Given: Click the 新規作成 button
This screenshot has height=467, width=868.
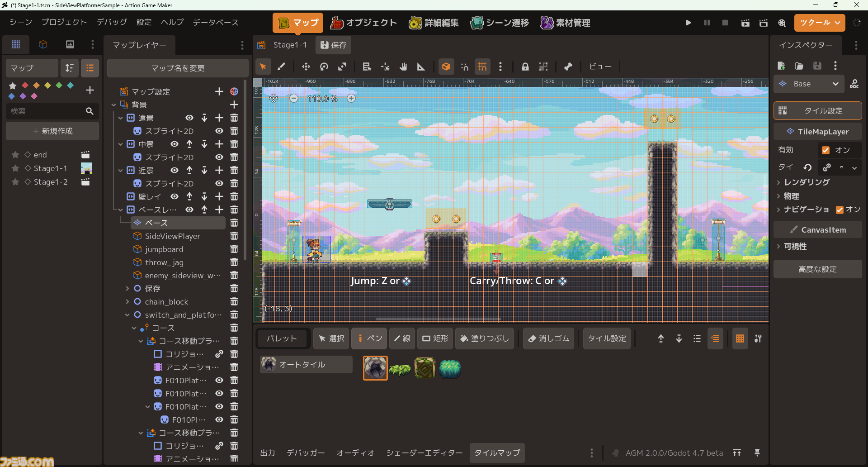Looking at the screenshot, I should pos(52,131).
